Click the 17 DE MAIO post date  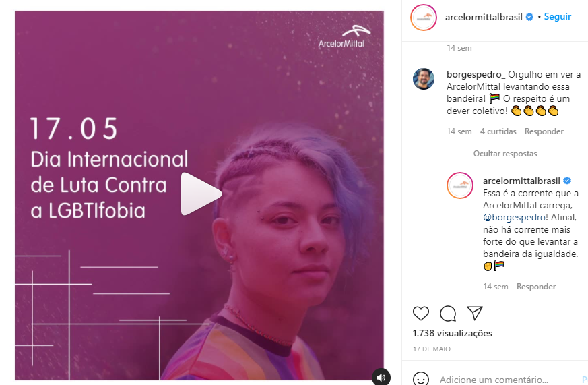click(x=432, y=349)
